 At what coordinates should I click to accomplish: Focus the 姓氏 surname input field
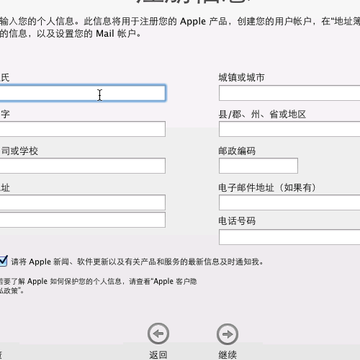pos(82,93)
